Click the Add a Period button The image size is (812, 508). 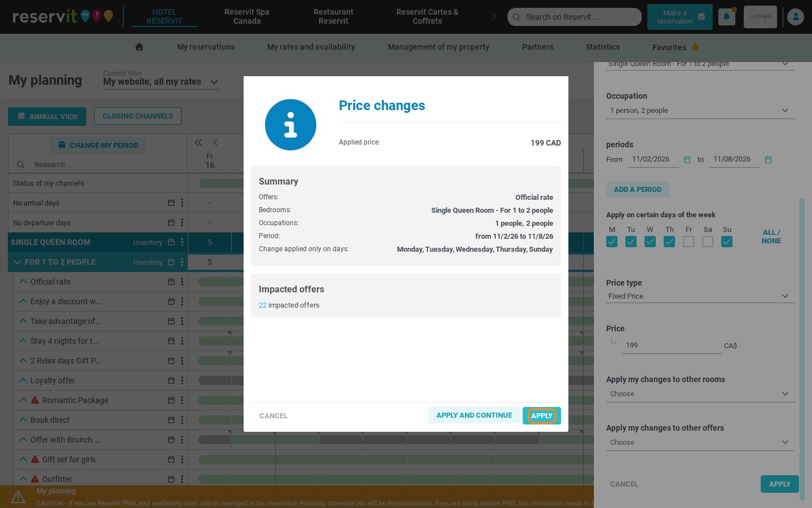(x=638, y=190)
